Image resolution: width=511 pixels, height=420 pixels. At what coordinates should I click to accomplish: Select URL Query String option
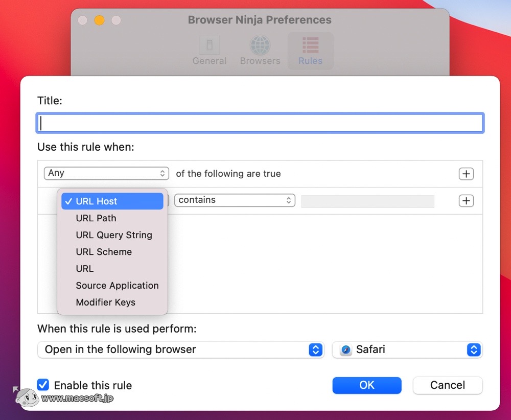click(114, 235)
